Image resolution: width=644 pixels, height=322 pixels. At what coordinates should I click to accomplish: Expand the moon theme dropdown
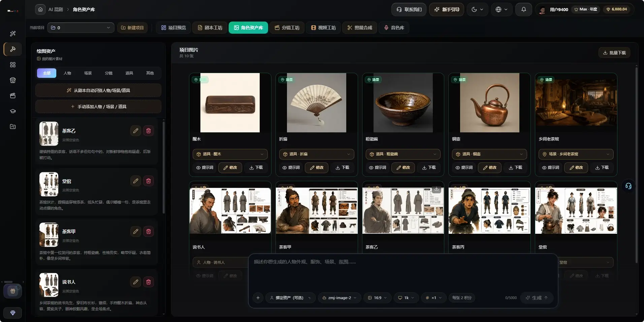(478, 9)
